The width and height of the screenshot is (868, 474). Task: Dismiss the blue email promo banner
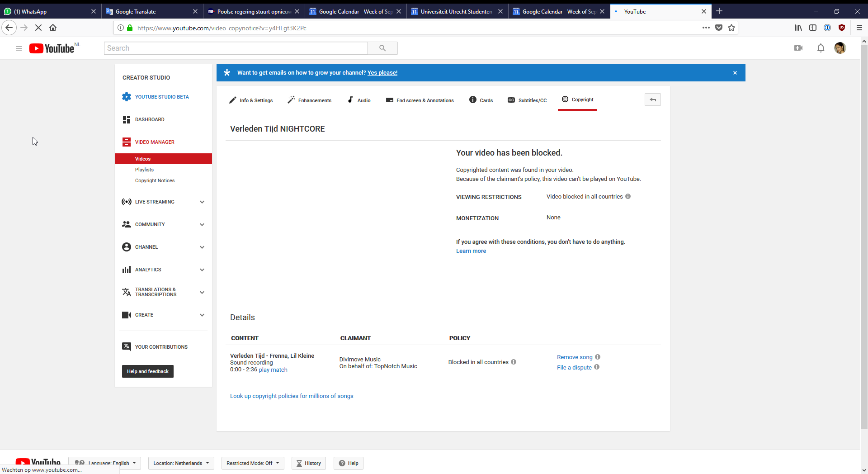click(x=735, y=73)
